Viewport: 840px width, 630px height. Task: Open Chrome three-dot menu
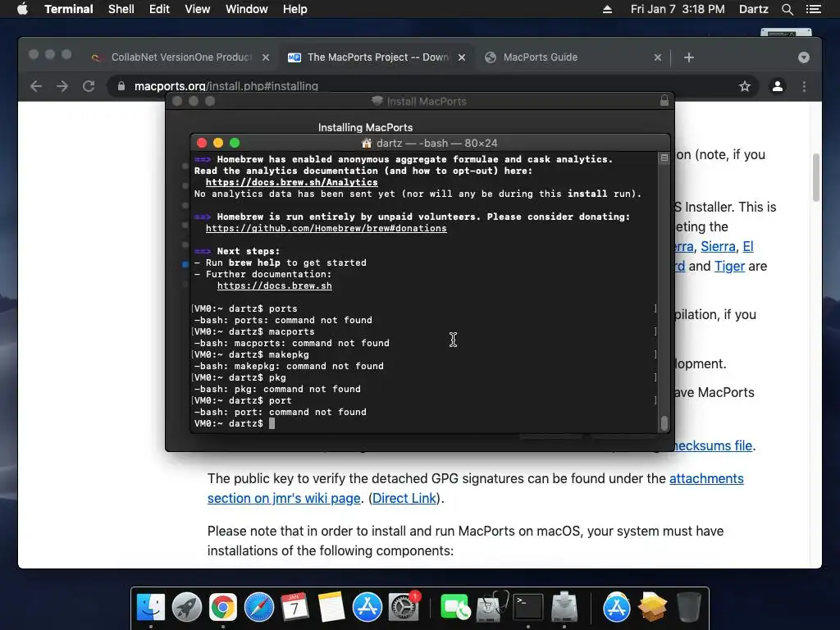pyautogui.click(x=804, y=86)
